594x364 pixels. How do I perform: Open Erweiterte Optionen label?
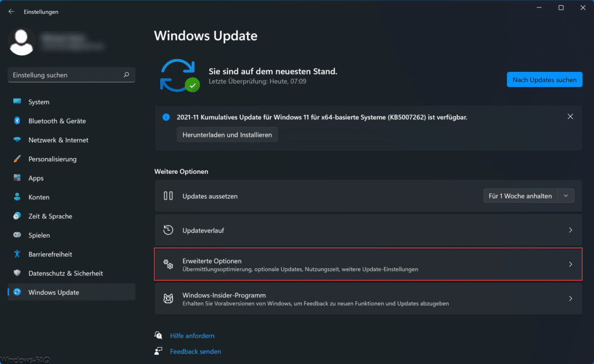pos(212,261)
